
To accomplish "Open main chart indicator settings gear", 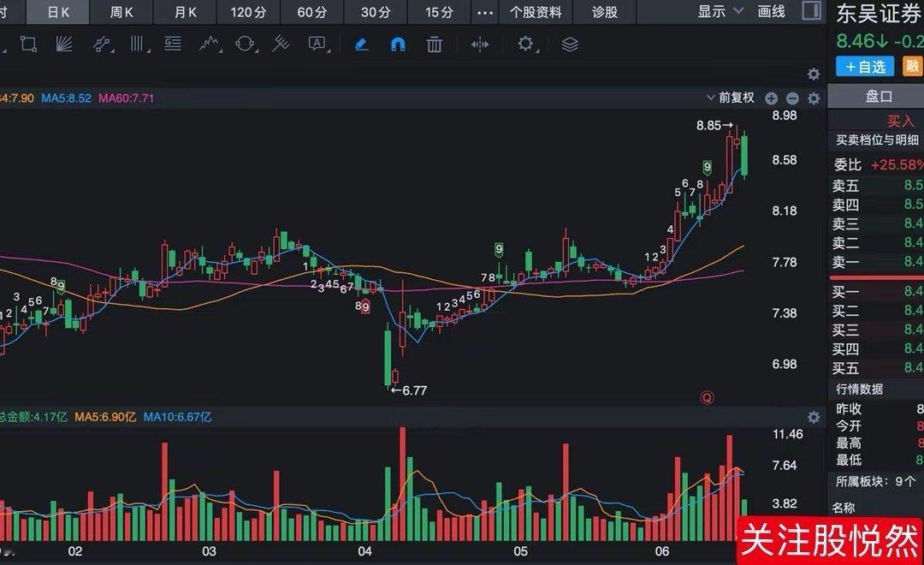I will tap(814, 98).
